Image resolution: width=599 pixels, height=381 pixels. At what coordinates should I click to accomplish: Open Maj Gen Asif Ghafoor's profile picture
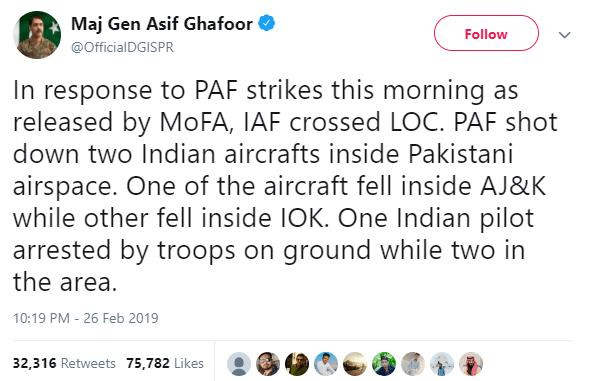(x=37, y=35)
